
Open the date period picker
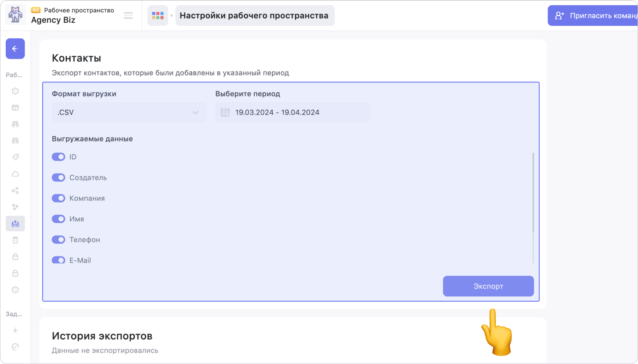tap(293, 112)
